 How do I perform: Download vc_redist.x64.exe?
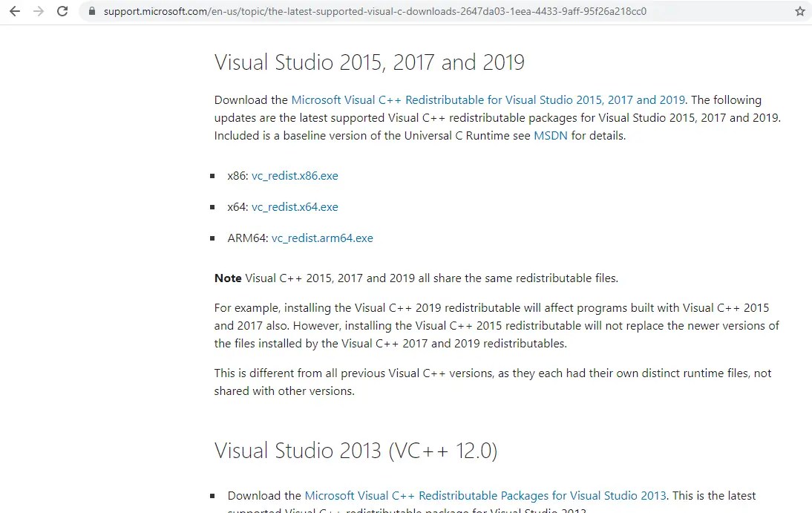(x=295, y=207)
